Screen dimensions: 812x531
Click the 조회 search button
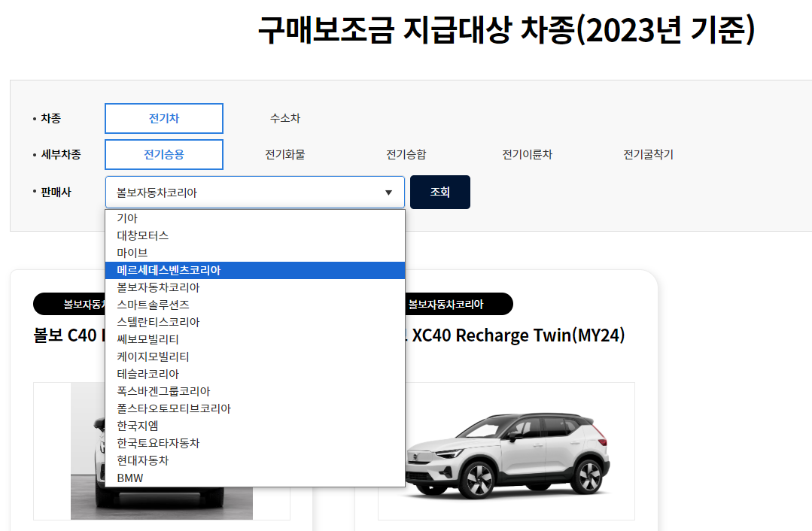coord(440,192)
